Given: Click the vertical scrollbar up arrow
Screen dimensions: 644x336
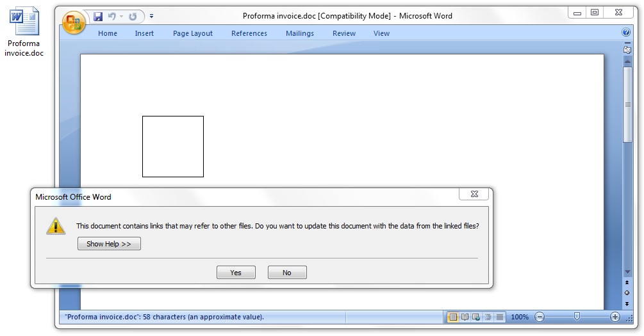Looking at the screenshot, I should [x=627, y=61].
